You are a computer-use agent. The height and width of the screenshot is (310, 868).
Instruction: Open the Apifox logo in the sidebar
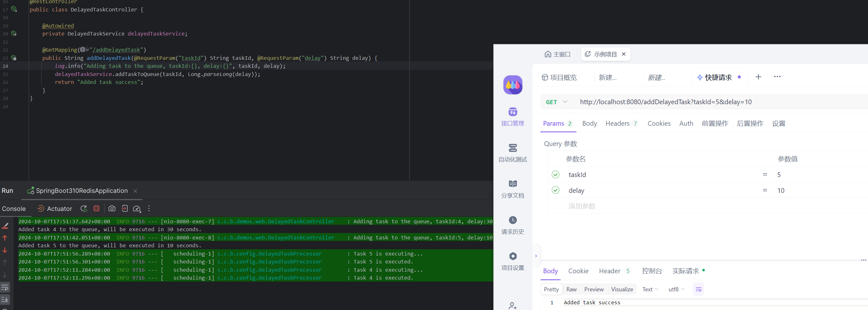(513, 85)
